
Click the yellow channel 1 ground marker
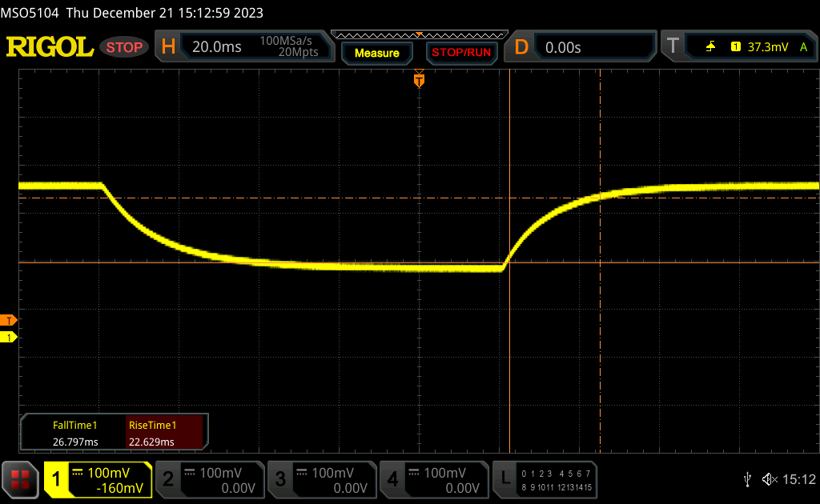pos(8,338)
